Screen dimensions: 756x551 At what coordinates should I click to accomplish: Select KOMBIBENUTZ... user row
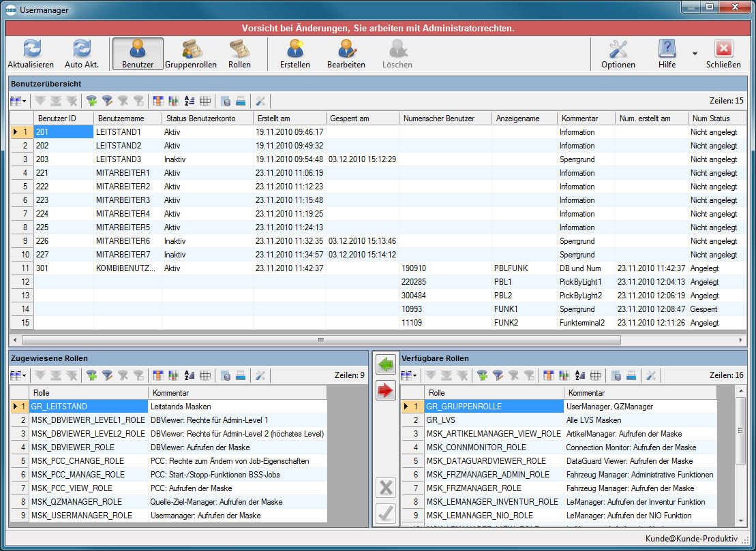(378, 268)
